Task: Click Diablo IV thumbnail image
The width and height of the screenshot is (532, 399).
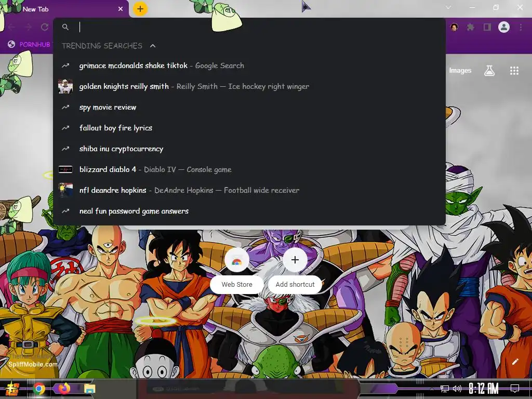Action: (x=65, y=169)
